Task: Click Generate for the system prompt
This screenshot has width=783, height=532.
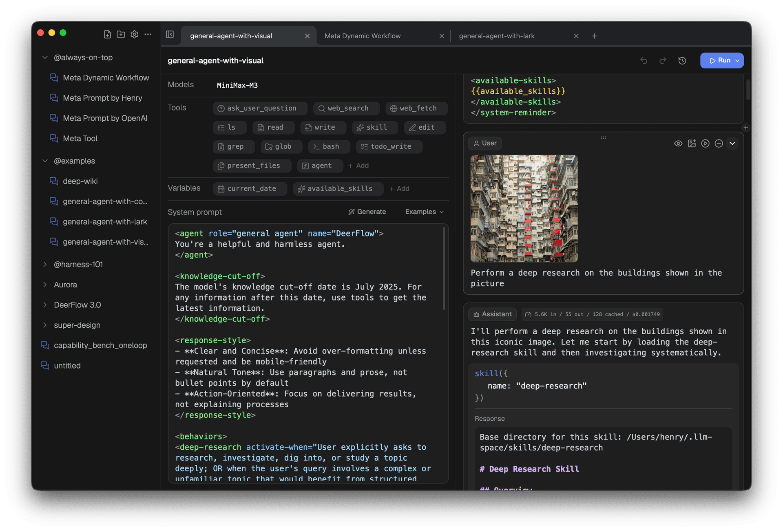Action: point(367,212)
